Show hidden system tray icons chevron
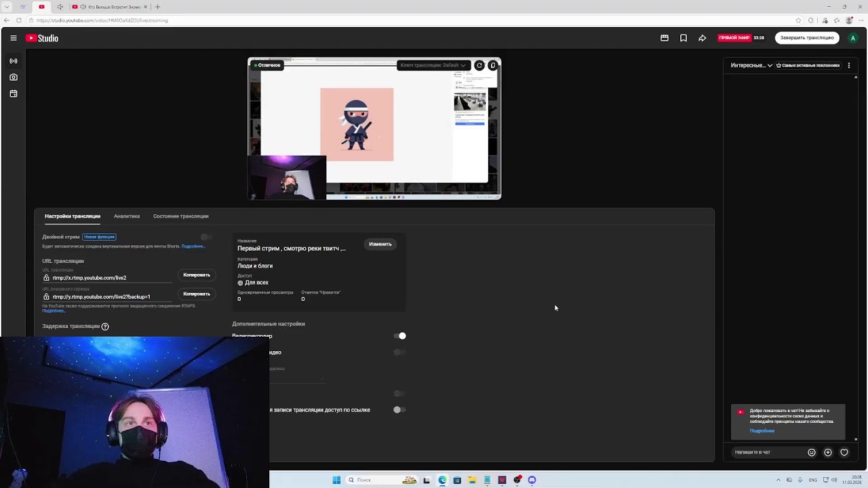The width and height of the screenshot is (868, 488). [x=778, y=480]
